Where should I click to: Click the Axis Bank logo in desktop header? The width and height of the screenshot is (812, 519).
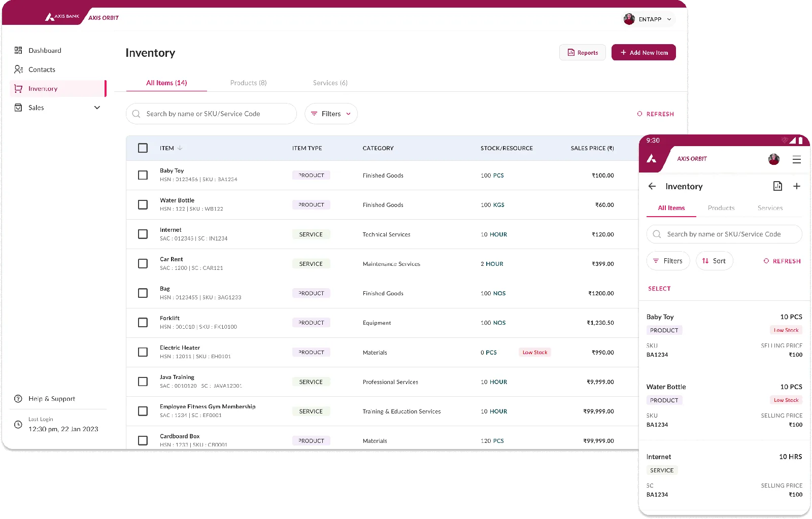pyautogui.click(x=63, y=17)
